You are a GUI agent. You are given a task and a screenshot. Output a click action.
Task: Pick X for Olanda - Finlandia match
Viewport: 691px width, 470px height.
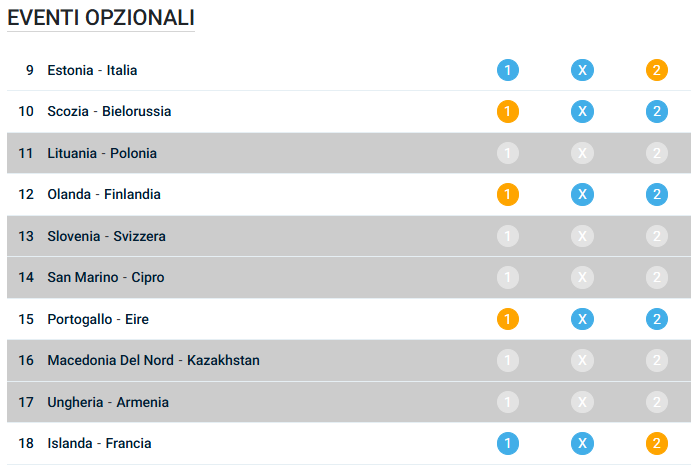(x=582, y=194)
